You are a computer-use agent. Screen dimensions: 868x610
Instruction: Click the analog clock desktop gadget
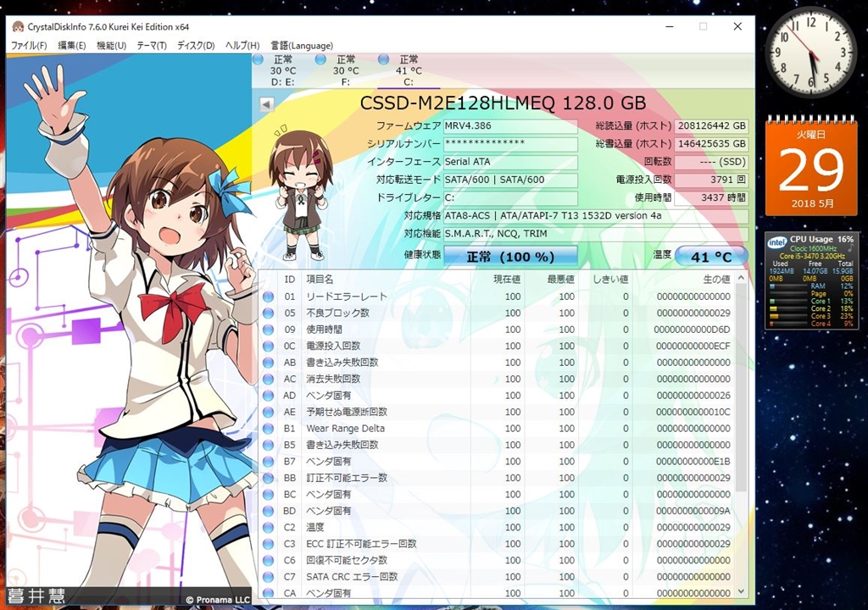click(x=811, y=52)
